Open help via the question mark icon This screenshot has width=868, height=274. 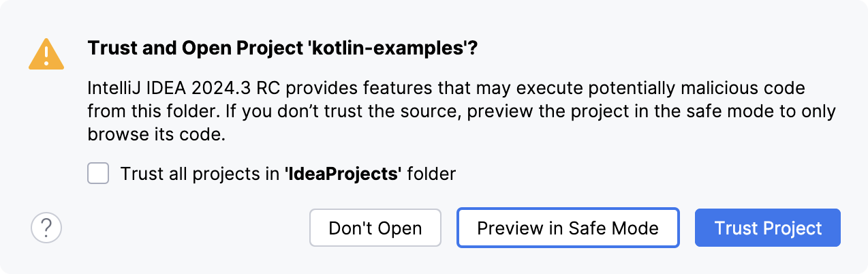pyautogui.click(x=46, y=228)
